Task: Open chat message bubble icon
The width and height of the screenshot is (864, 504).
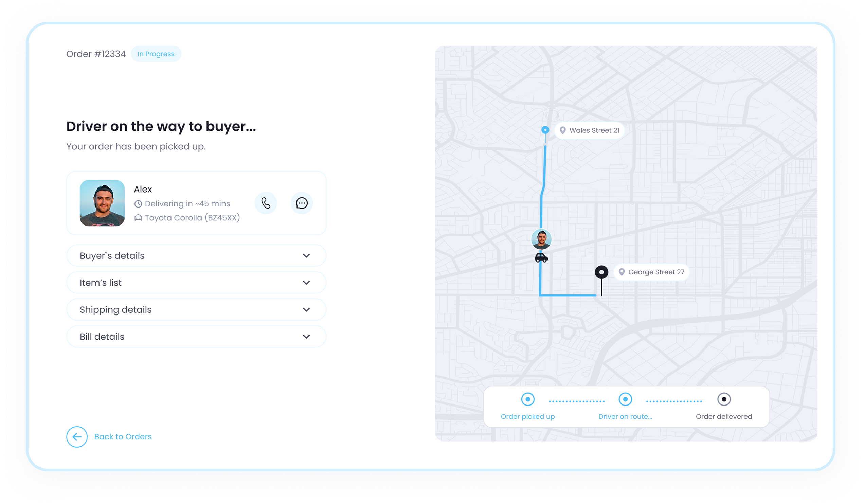Action: click(x=302, y=203)
